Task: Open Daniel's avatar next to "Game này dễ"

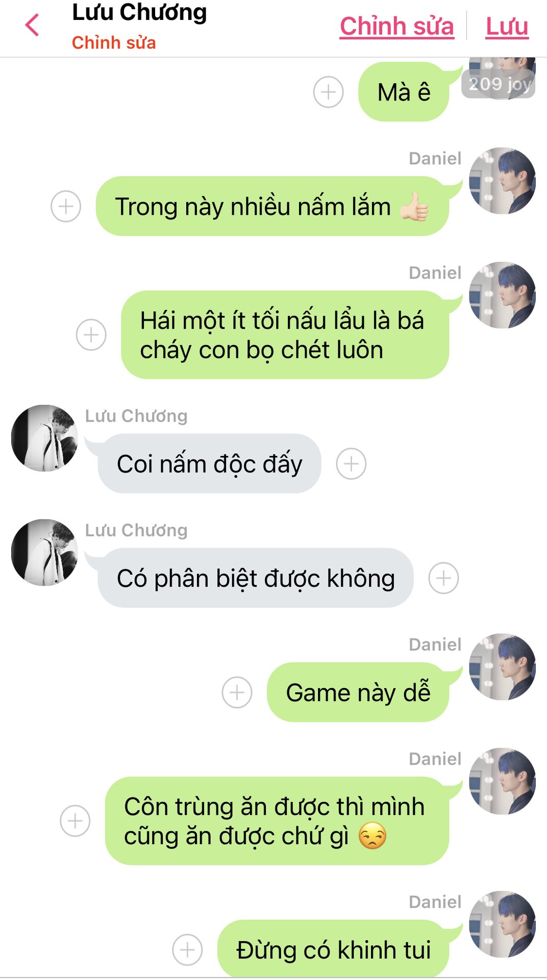Action: [502, 667]
